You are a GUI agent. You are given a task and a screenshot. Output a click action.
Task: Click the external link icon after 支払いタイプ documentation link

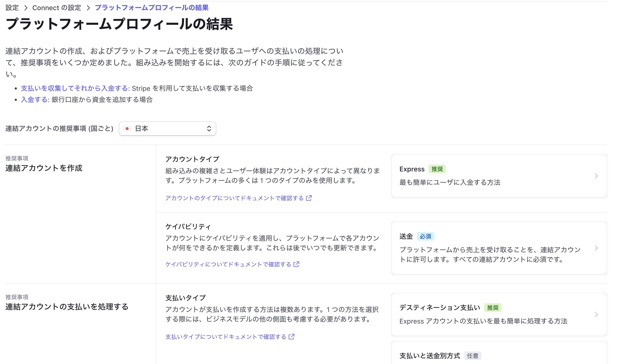pyautogui.click(x=292, y=336)
